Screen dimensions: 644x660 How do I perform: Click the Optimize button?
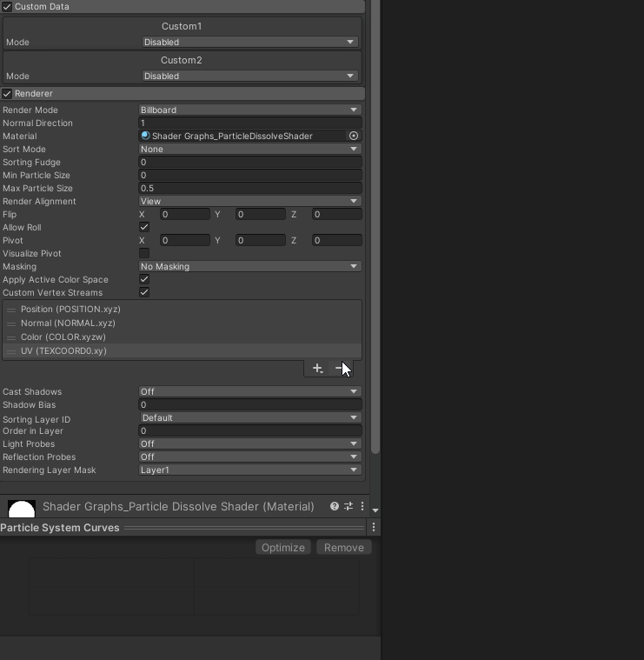(283, 548)
